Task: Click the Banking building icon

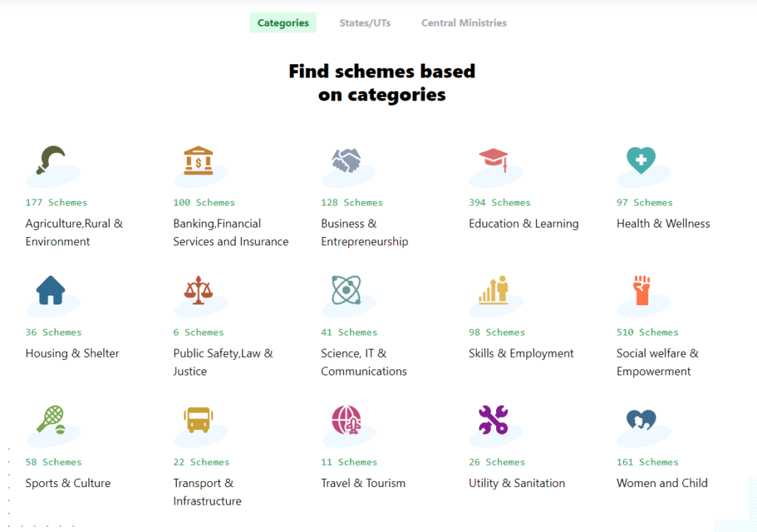Action: pos(198,160)
